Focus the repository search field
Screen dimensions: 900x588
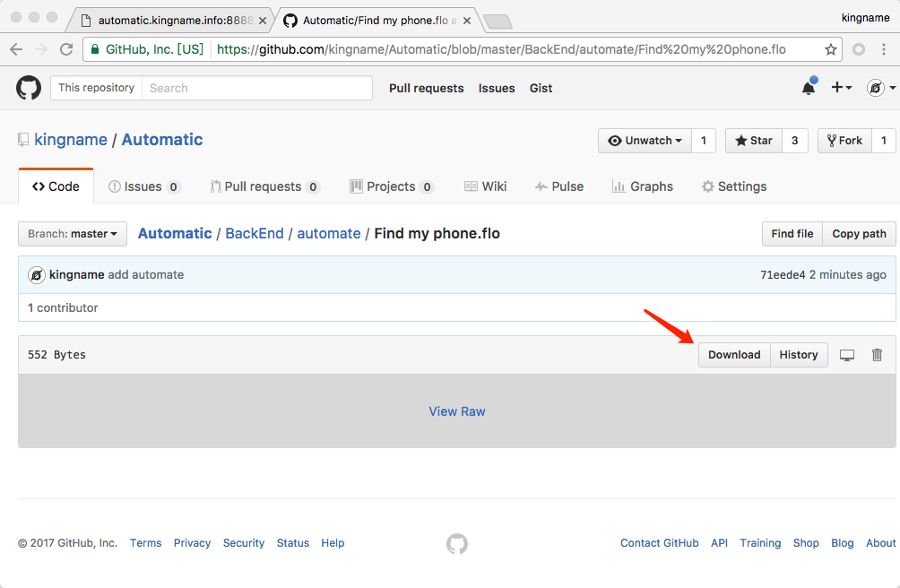[x=256, y=88]
